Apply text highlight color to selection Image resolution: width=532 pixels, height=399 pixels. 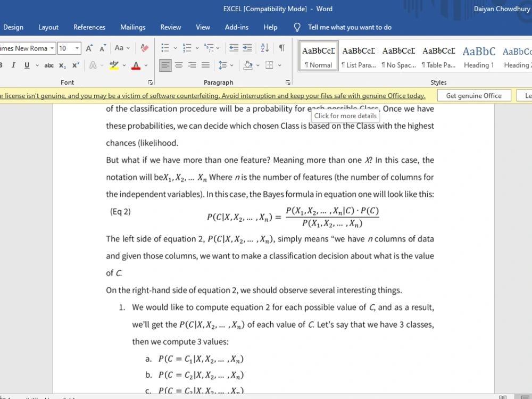(114, 64)
